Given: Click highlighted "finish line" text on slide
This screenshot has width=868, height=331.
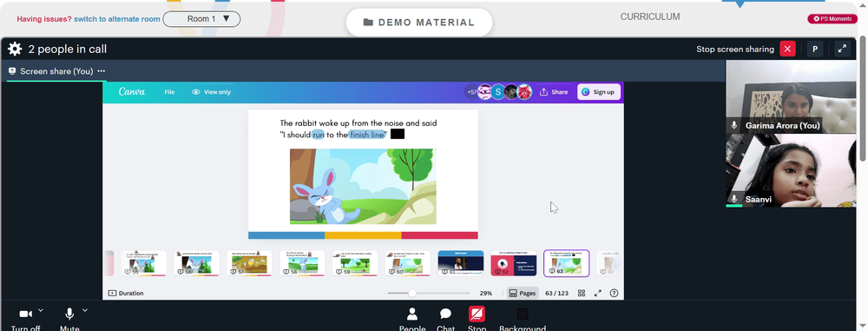Looking at the screenshot, I should (366, 135).
